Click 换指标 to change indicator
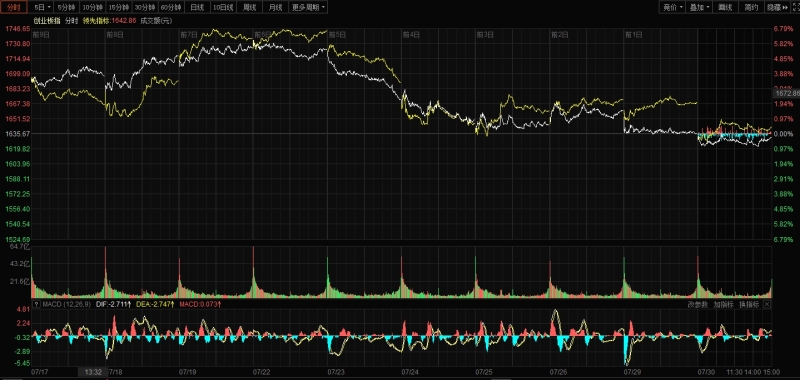The width and height of the screenshot is (800, 380). pyautogui.click(x=749, y=304)
